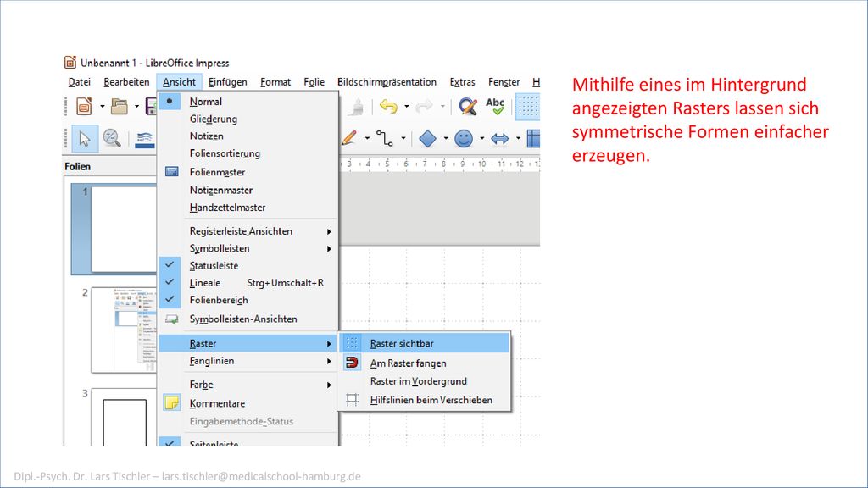Expand the Fanglinien submenu

(x=248, y=361)
